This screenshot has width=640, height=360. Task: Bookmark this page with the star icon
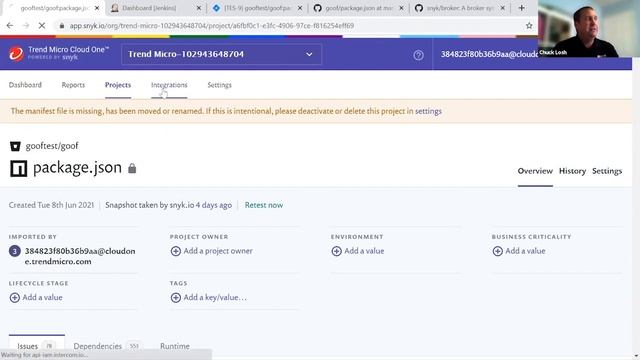(x=529, y=25)
